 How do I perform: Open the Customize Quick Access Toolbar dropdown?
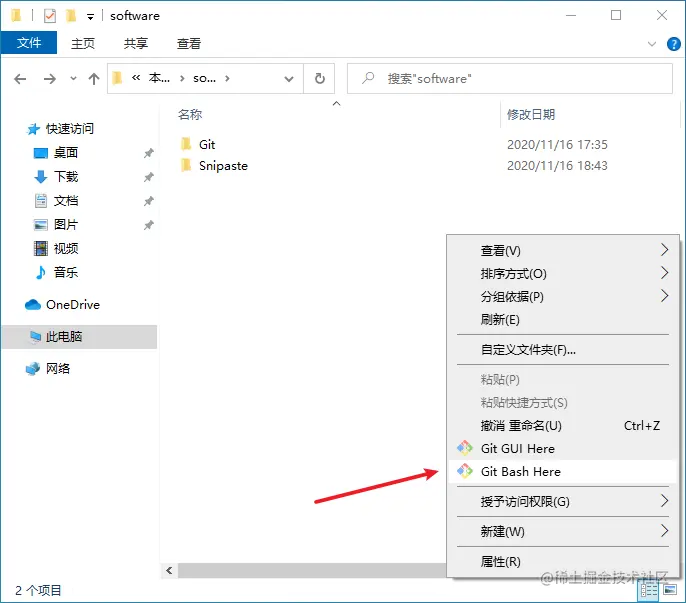[x=90, y=17]
